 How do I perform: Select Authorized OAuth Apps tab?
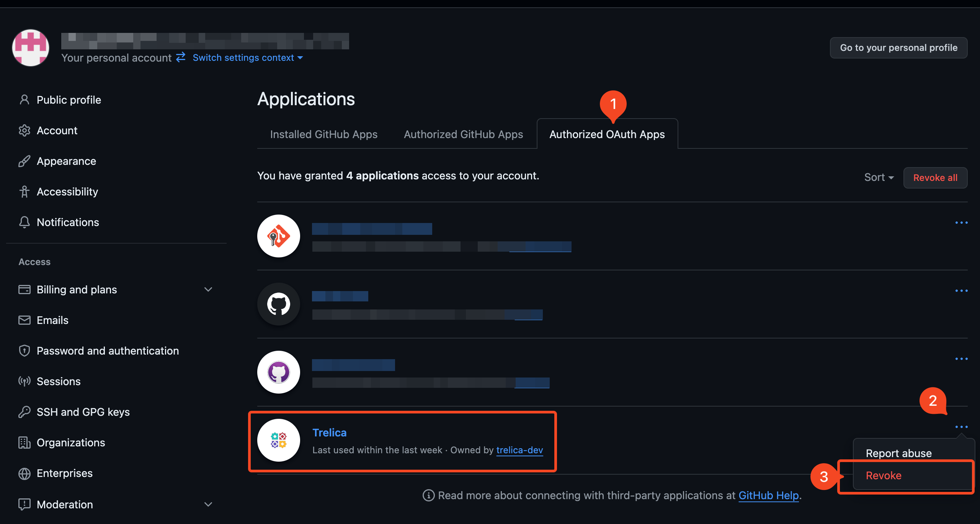point(607,134)
